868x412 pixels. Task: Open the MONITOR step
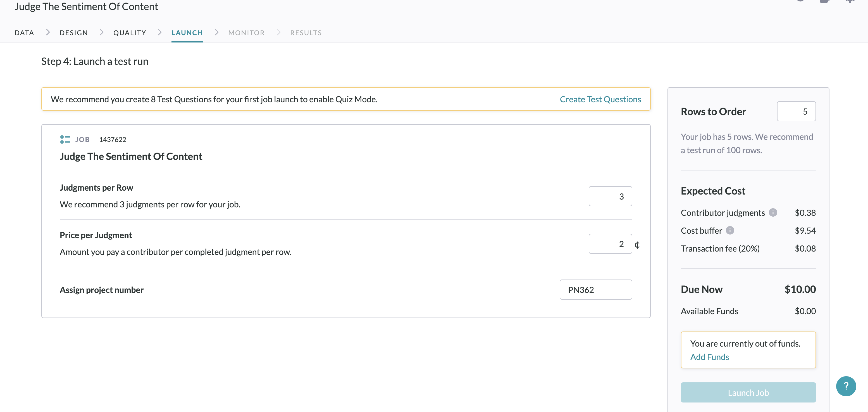246,33
